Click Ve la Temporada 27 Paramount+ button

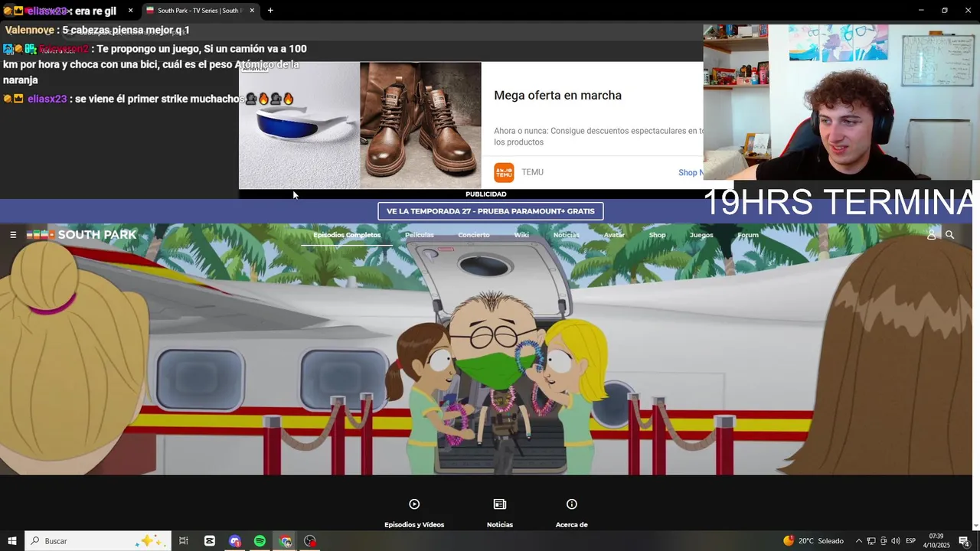pos(491,211)
